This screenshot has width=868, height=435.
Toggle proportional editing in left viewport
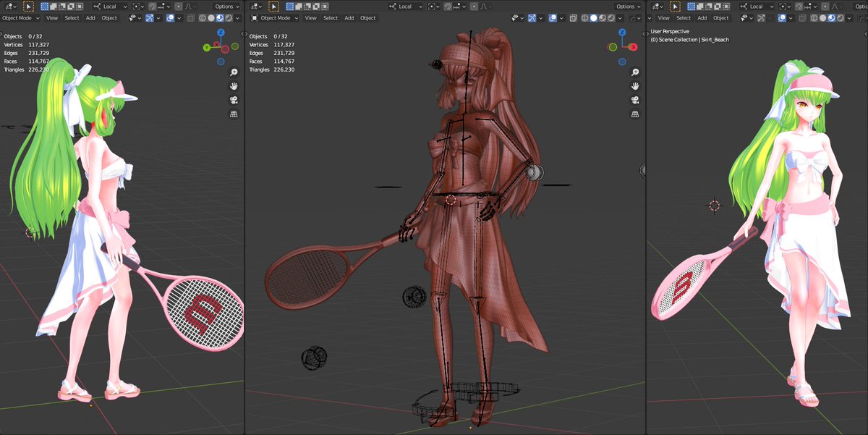[179, 7]
